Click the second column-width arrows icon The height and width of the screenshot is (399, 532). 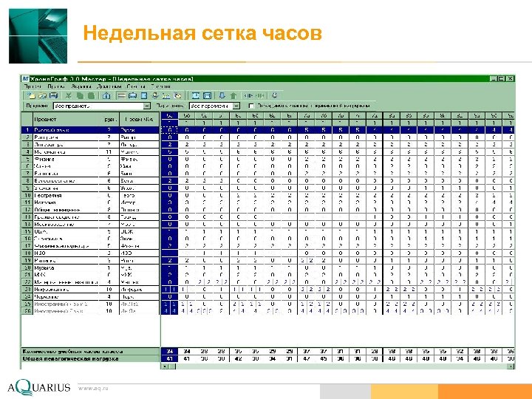(x=259, y=95)
